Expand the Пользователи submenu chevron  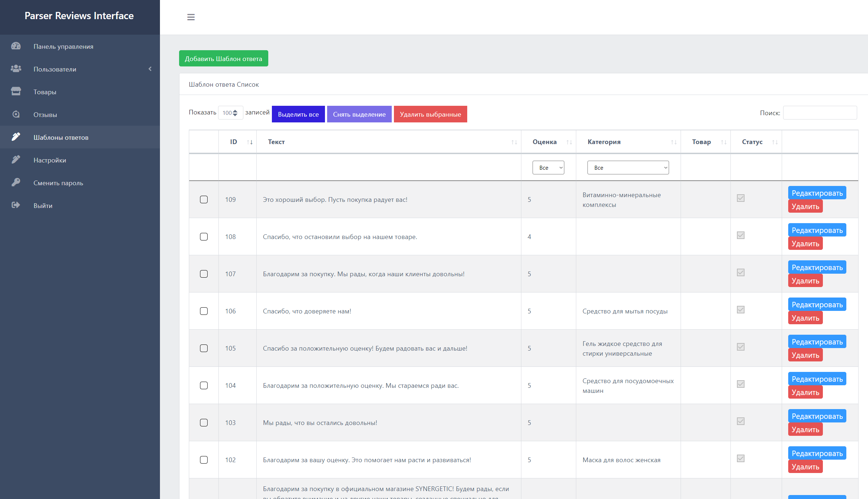pos(150,69)
